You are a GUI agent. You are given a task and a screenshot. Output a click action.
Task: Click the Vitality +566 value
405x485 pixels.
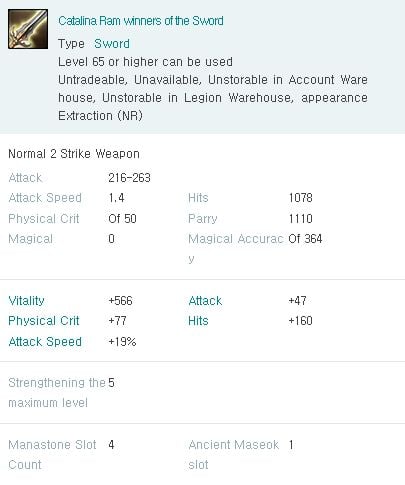120,301
